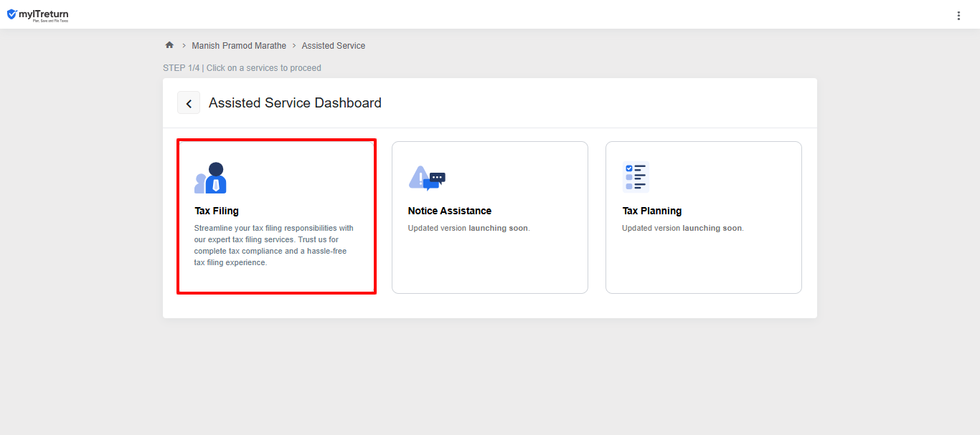Click the Tax Planning checklist icon

coord(636,177)
